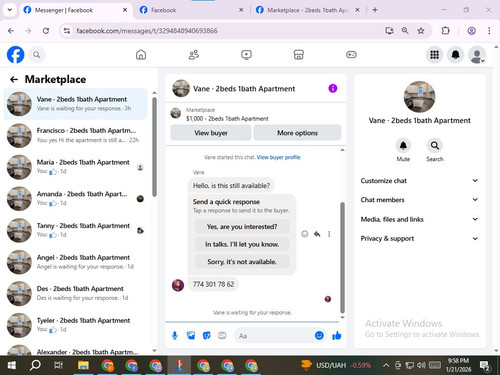Show hidden system tray icons
Image resolution: width=500 pixels, height=375 pixels.
point(386,365)
